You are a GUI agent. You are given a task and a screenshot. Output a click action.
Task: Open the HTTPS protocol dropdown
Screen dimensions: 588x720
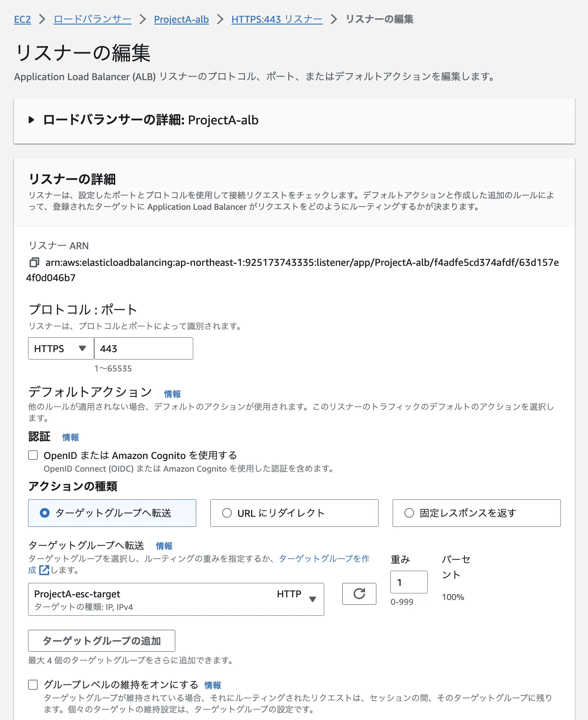pos(61,349)
